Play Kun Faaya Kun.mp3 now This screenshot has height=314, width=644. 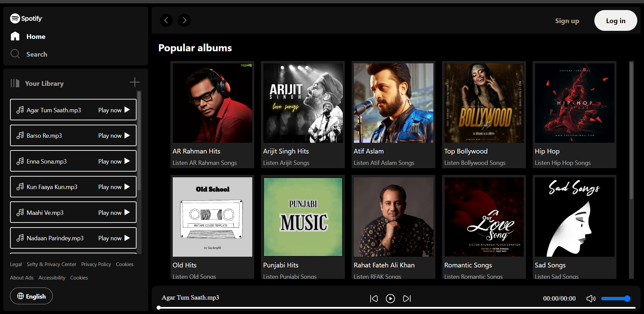click(114, 187)
